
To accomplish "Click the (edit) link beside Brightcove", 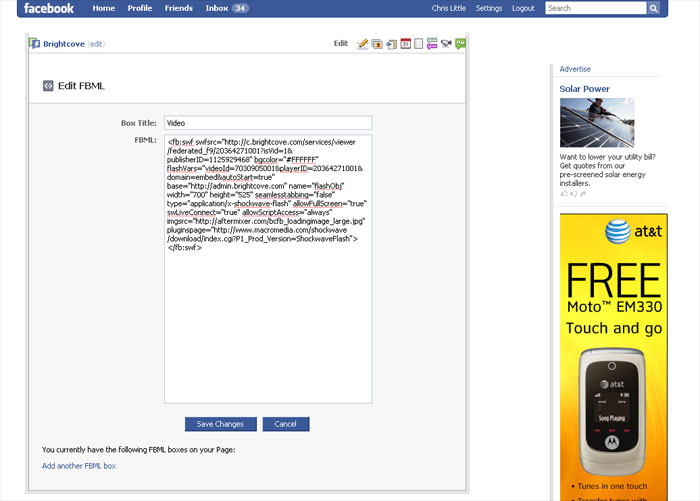I will pos(96,44).
